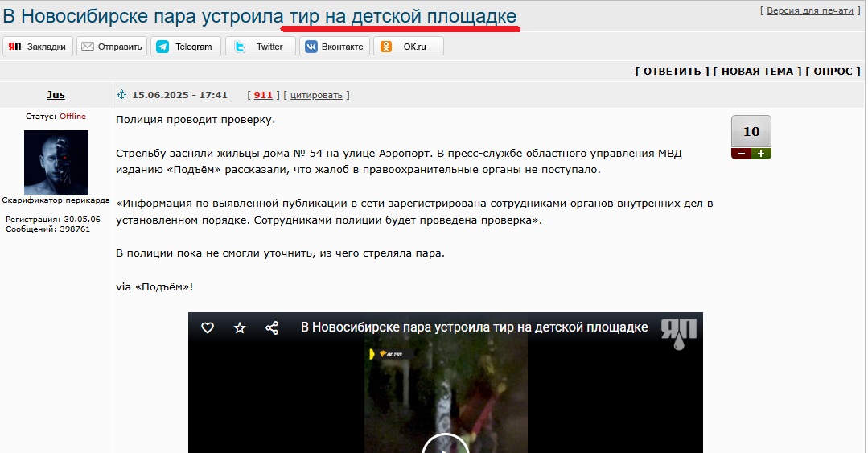Click text 'Полиция проводит проверку.'

tap(195, 120)
